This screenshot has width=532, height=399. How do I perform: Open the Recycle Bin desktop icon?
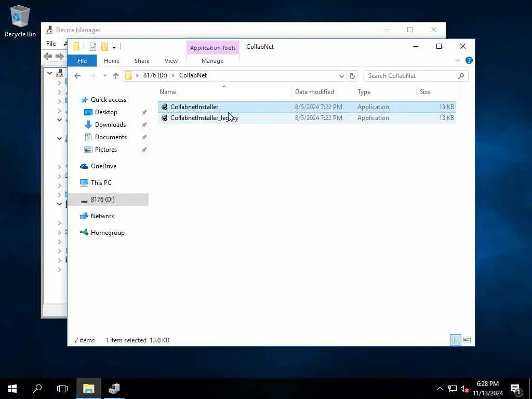20,21
